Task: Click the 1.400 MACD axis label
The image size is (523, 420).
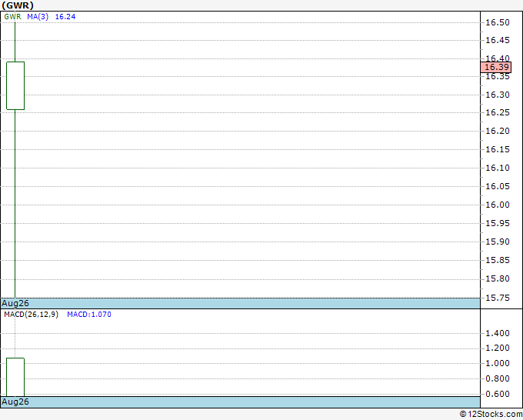Action: coord(498,333)
